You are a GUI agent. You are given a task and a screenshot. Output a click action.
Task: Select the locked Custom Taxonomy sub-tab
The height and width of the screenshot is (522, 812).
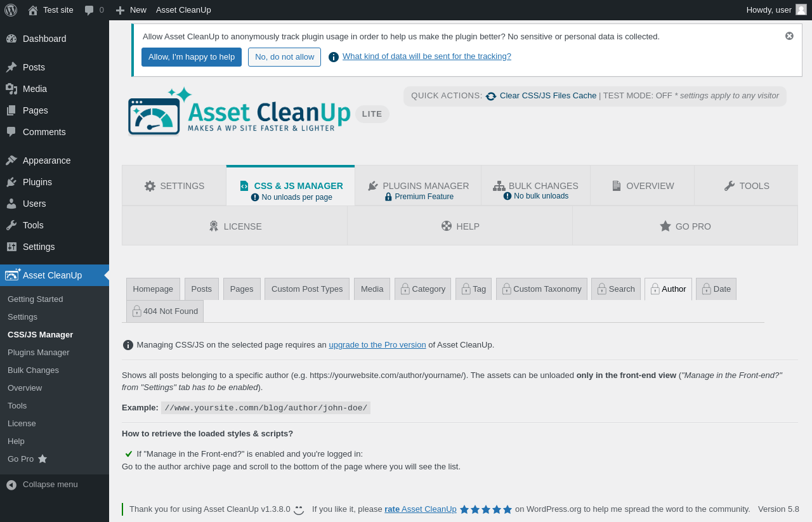pos(542,289)
